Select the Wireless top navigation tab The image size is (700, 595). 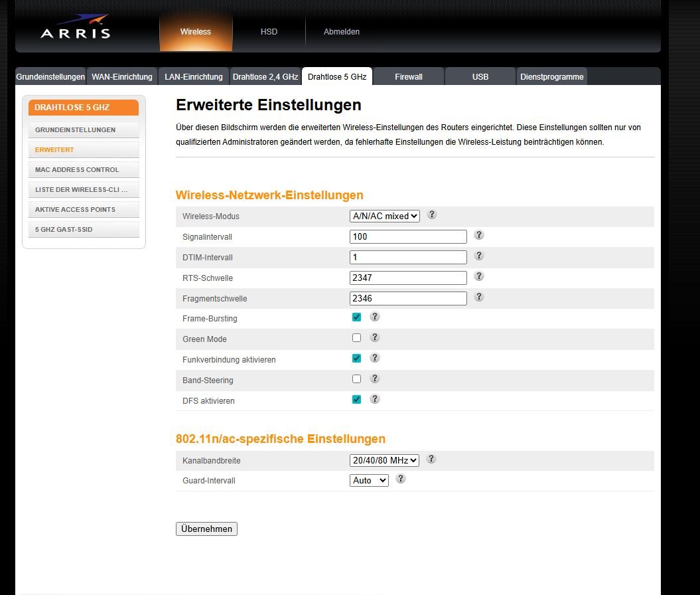(x=196, y=32)
